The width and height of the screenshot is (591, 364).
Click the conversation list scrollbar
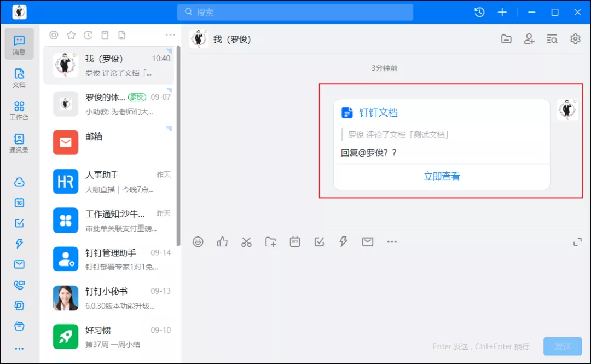click(178, 146)
